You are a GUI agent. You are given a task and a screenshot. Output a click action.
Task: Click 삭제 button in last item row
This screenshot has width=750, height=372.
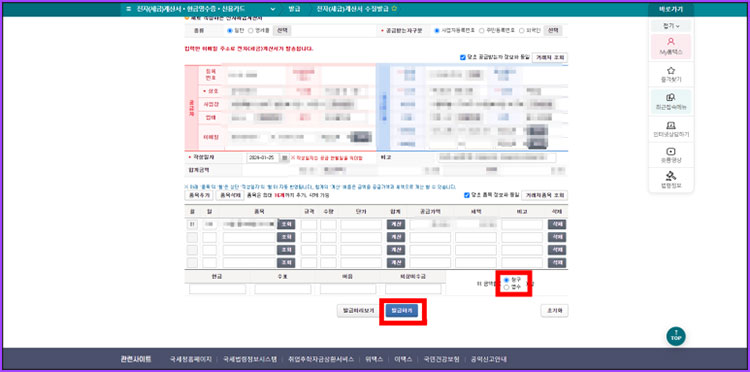[557, 263]
